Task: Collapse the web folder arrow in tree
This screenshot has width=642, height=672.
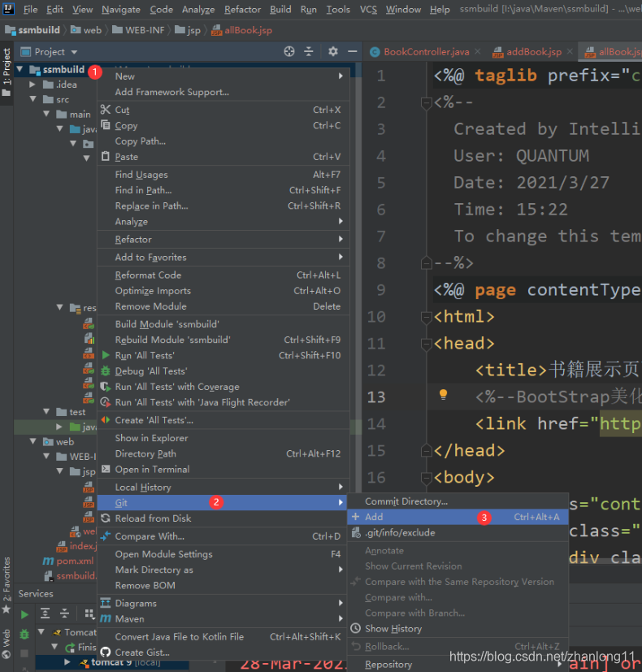Action: coord(33,441)
